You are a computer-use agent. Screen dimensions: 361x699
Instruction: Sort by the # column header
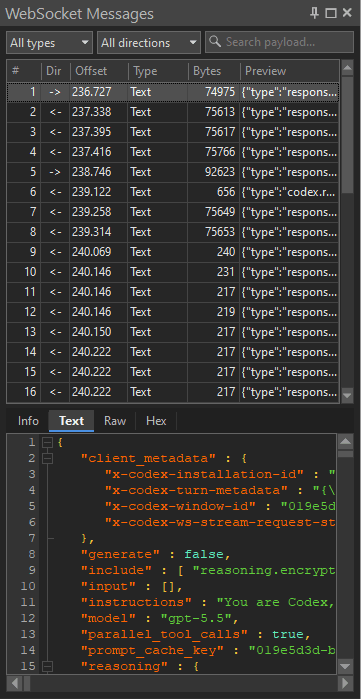click(24, 71)
